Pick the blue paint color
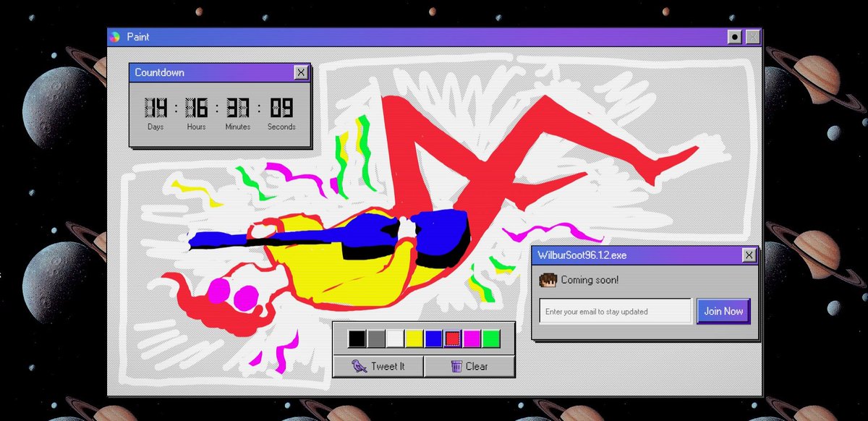 pos(433,339)
